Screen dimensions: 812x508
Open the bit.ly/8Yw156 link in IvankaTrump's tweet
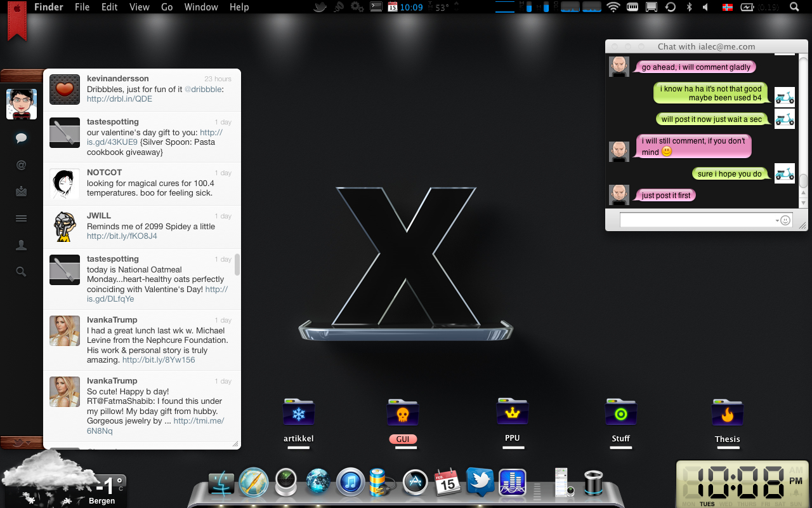click(159, 360)
